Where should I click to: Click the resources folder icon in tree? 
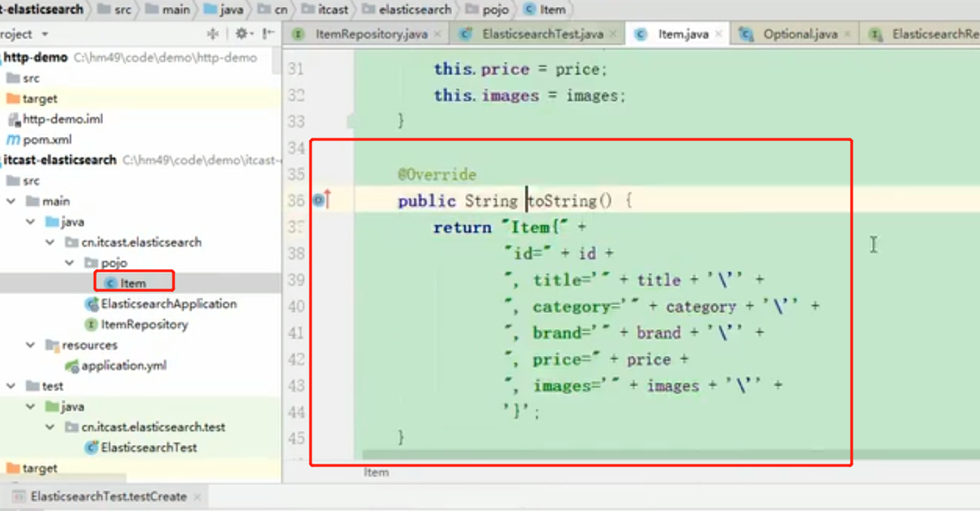point(52,346)
